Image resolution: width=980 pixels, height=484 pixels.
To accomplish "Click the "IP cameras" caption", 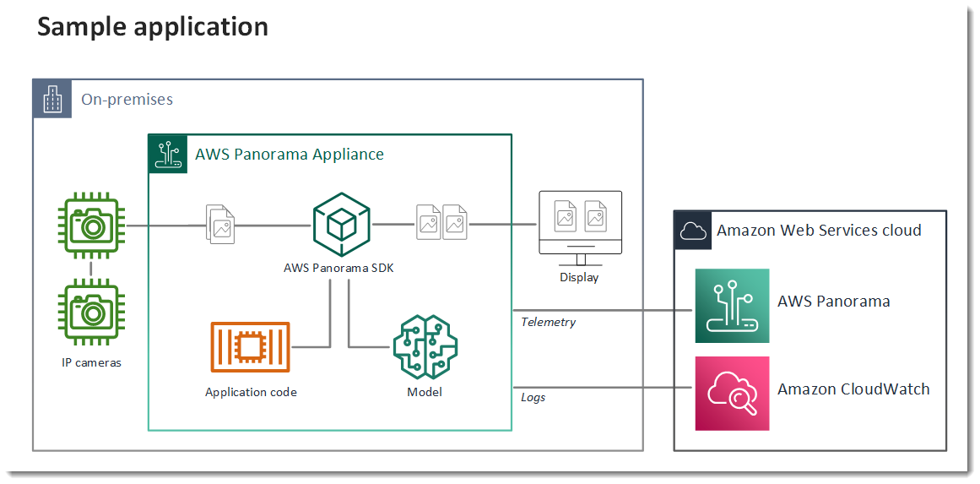I will coord(91,363).
